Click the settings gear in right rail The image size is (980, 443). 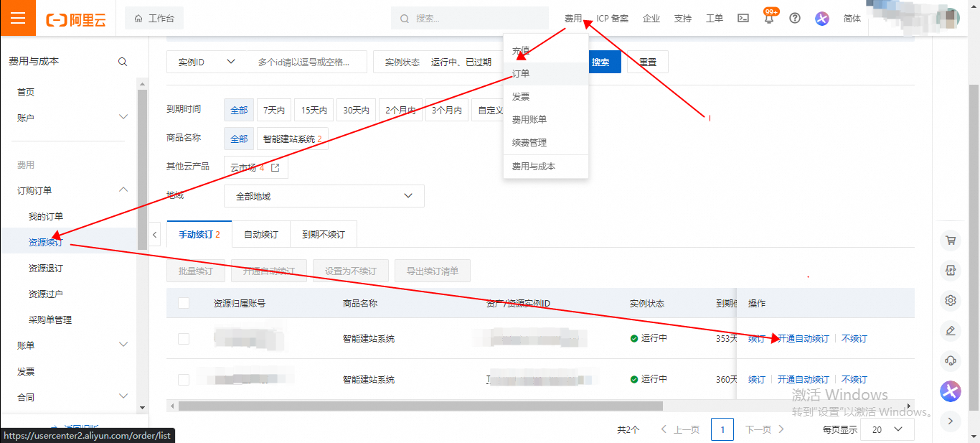click(951, 301)
